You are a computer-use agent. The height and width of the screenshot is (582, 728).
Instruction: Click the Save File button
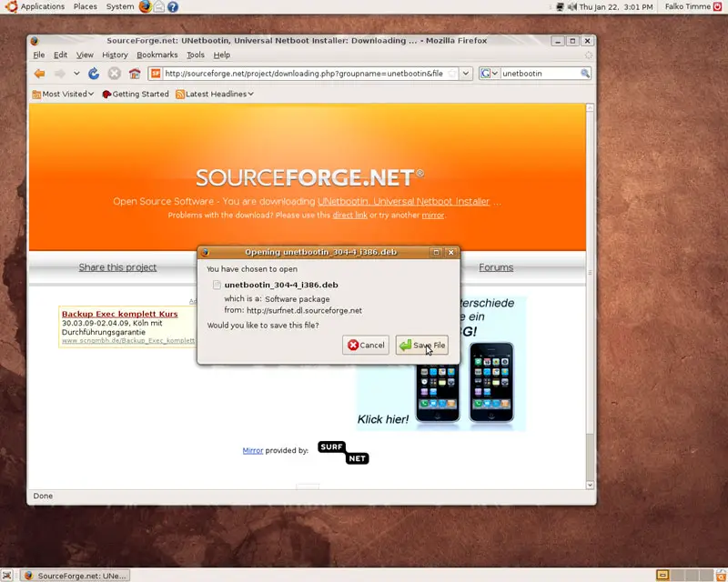[x=421, y=346]
